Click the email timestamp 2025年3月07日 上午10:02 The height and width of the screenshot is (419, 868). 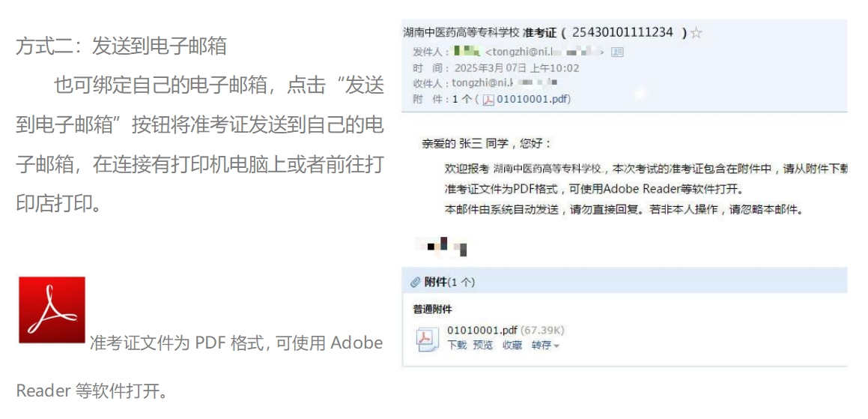515,68
